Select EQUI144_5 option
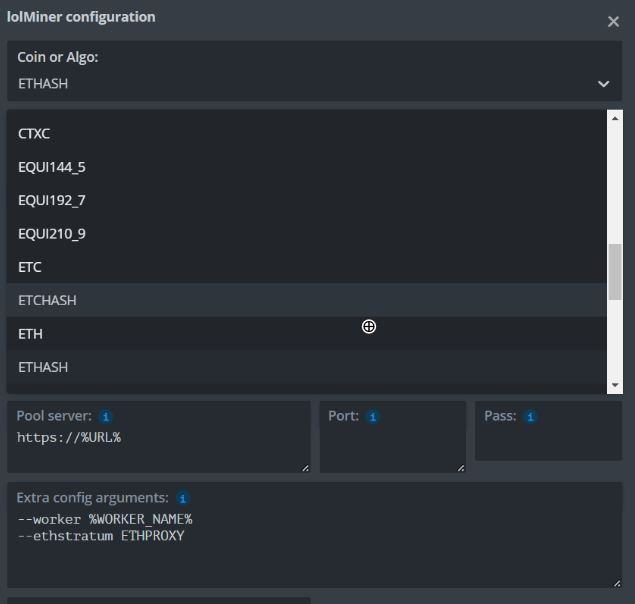Viewport: 635px width, 604px height. click(x=306, y=167)
